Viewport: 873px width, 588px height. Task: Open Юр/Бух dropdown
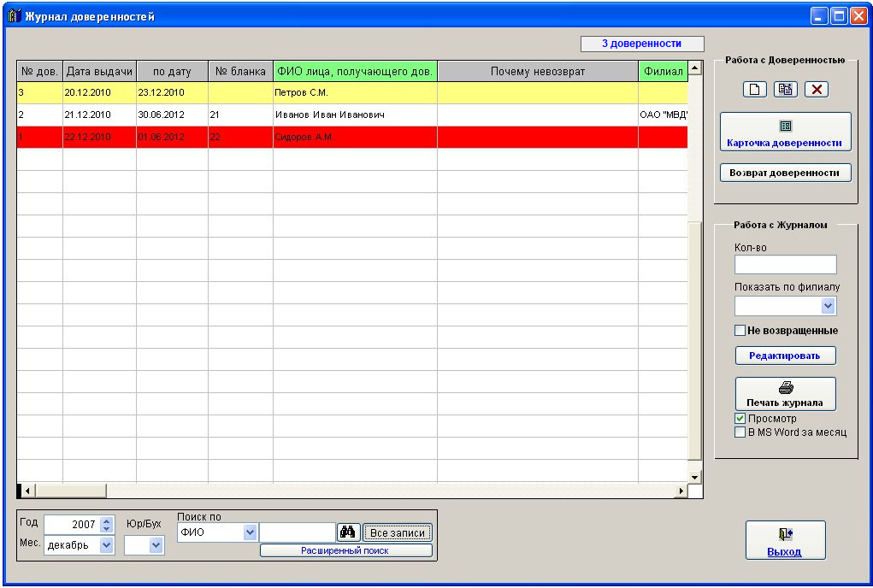[156, 546]
